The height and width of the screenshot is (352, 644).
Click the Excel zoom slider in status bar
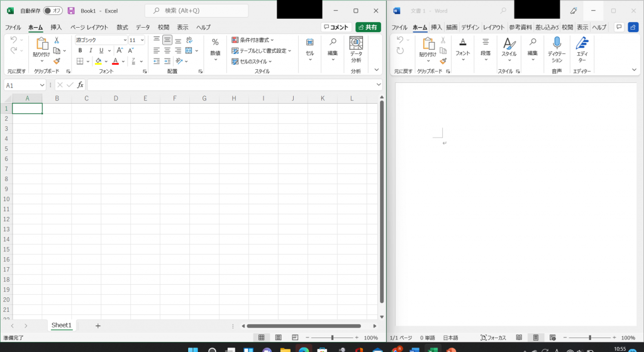pyautogui.click(x=332, y=338)
